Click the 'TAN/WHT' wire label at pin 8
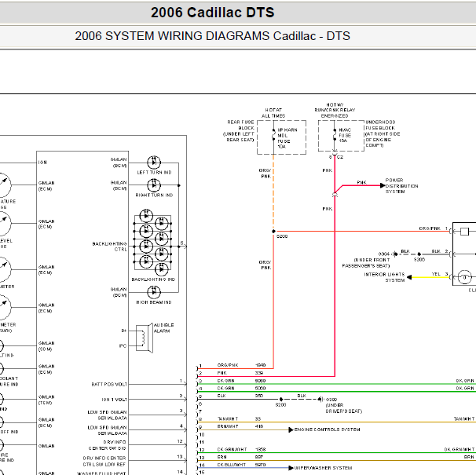Screen dimensions: 476x475 pos(228,418)
